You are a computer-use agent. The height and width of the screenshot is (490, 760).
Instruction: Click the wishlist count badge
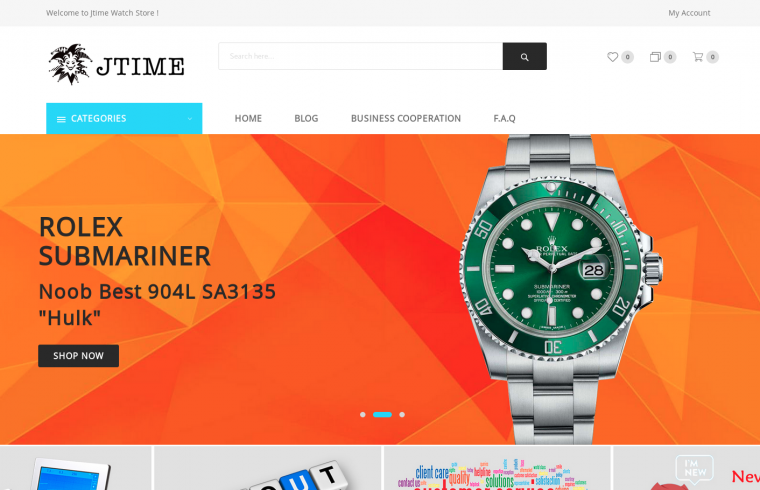point(628,57)
